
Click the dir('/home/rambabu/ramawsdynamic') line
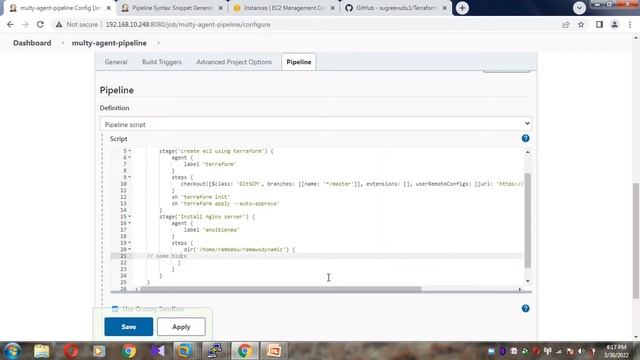click(239, 249)
